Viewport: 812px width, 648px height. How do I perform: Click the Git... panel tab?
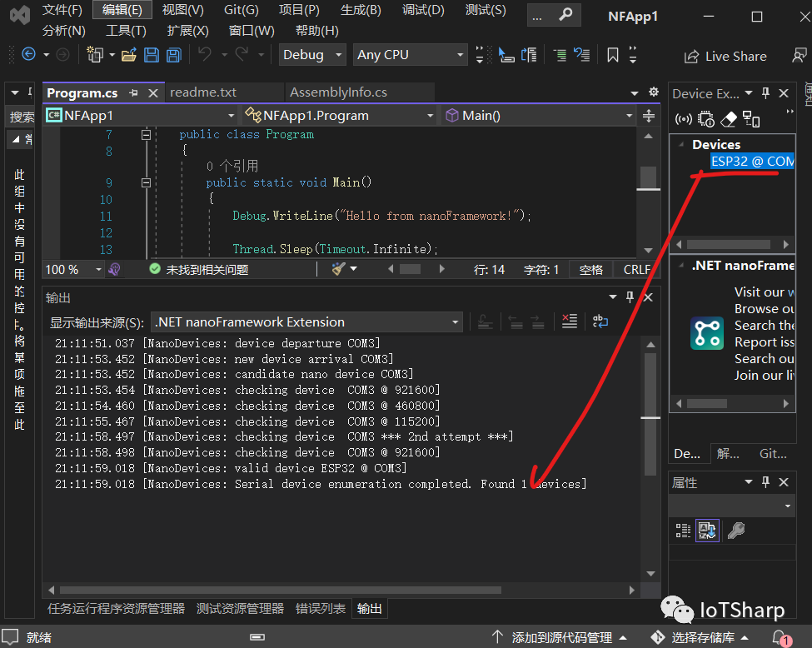[x=773, y=454]
